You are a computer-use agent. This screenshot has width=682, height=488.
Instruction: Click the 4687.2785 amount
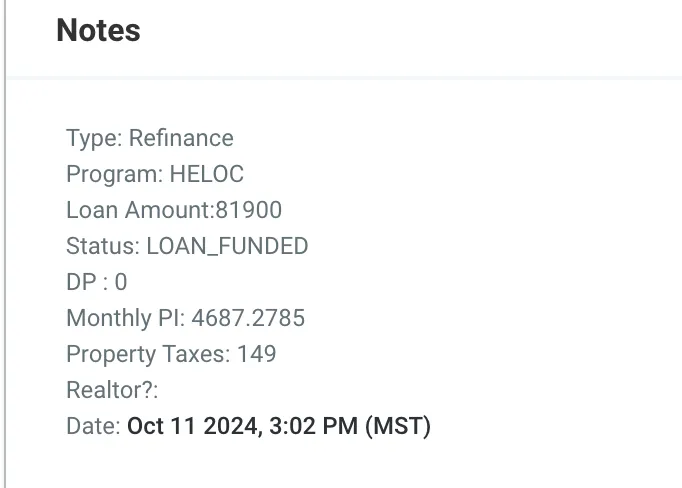click(248, 318)
